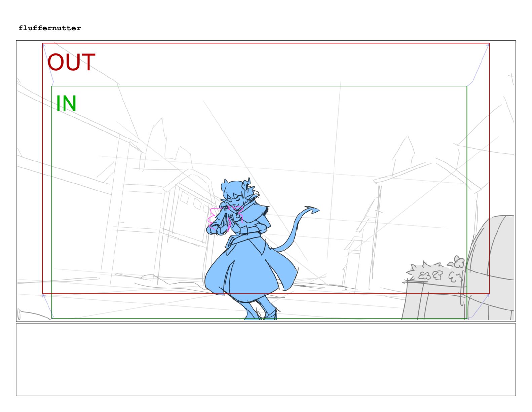532x412 pixels.
Task: Click the storyboard panel thumbnail image
Action: pos(266,181)
